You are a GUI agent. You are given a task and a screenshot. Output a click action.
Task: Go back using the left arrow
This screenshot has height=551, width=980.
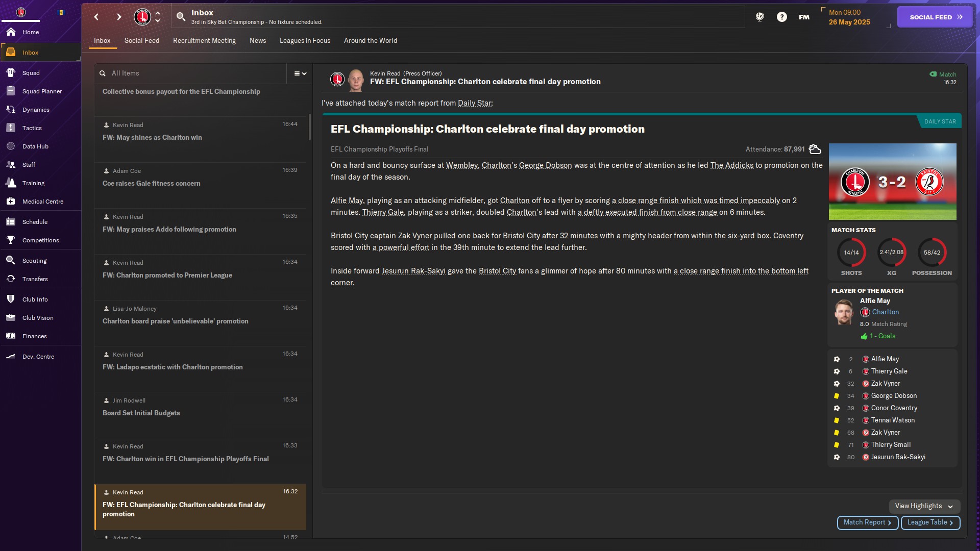[x=96, y=17]
